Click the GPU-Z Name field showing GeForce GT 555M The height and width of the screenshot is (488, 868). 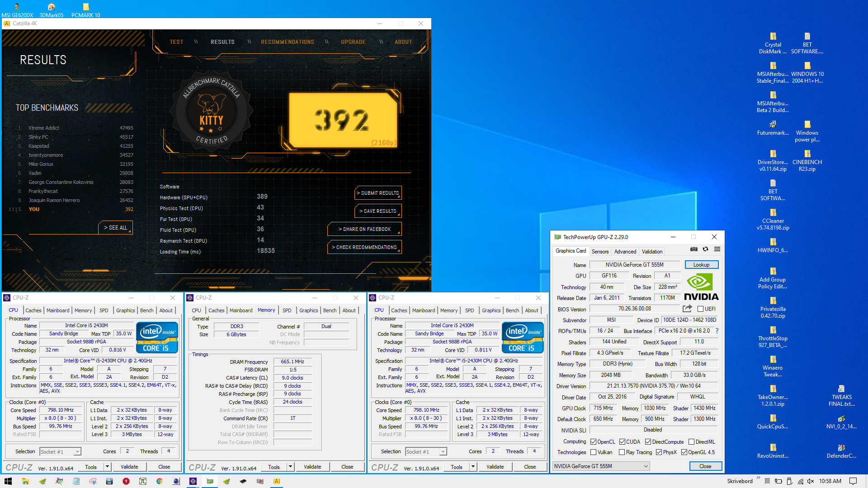(634, 265)
